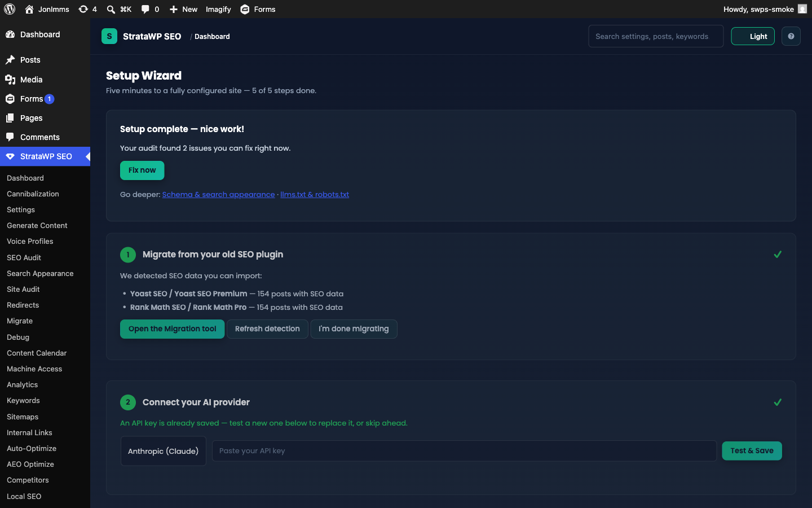This screenshot has width=812, height=508.
Task: Open the Dashboard item under StrataWP SEO
Action: pyautogui.click(x=25, y=178)
